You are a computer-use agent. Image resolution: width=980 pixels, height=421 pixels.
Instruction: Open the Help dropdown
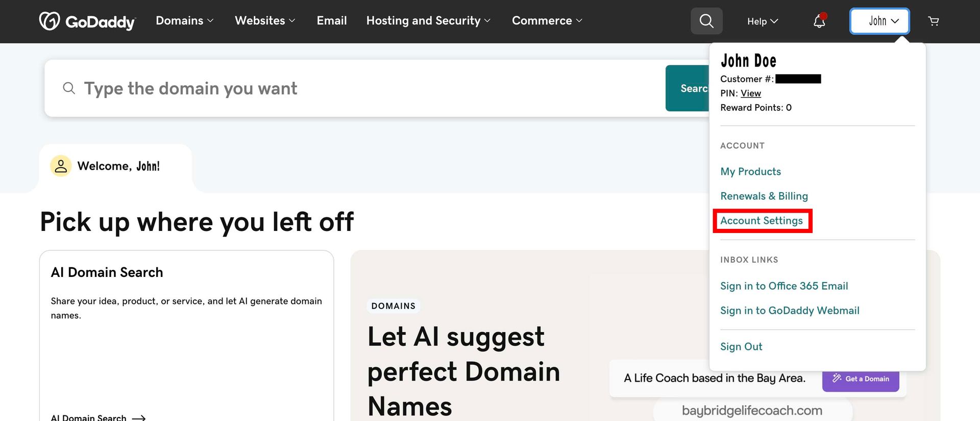(763, 21)
